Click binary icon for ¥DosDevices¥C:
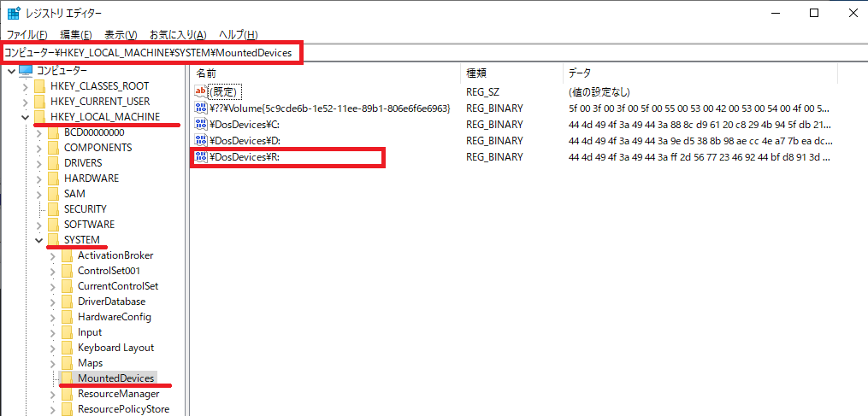868x416 pixels. (x=200, y=124)
